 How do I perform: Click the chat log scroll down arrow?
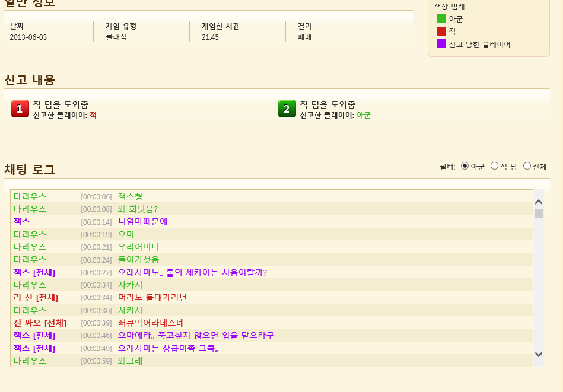(x=539, y=354)
